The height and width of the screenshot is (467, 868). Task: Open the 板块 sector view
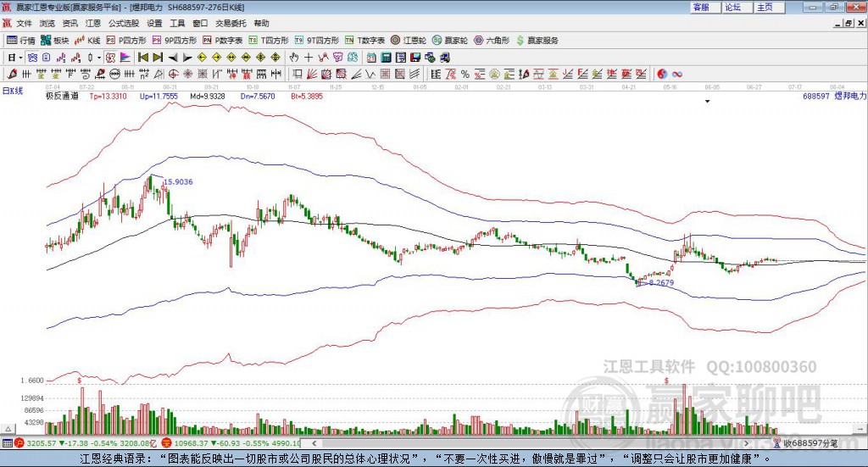tap(54, 41)
